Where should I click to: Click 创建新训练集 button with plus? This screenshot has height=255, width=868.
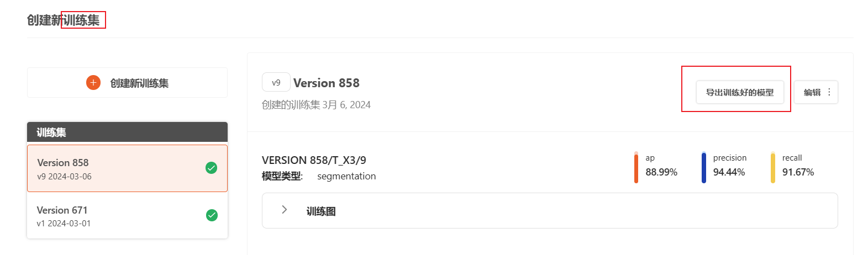click(127, 83)
